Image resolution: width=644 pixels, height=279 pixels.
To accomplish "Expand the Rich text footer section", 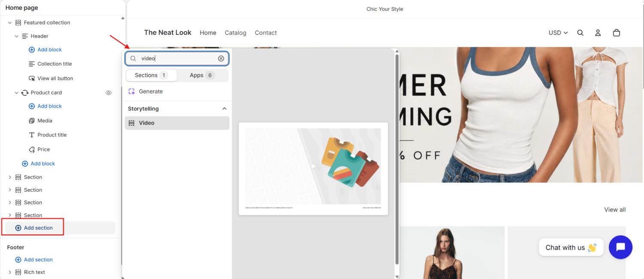I will click(x=10, y=272).
